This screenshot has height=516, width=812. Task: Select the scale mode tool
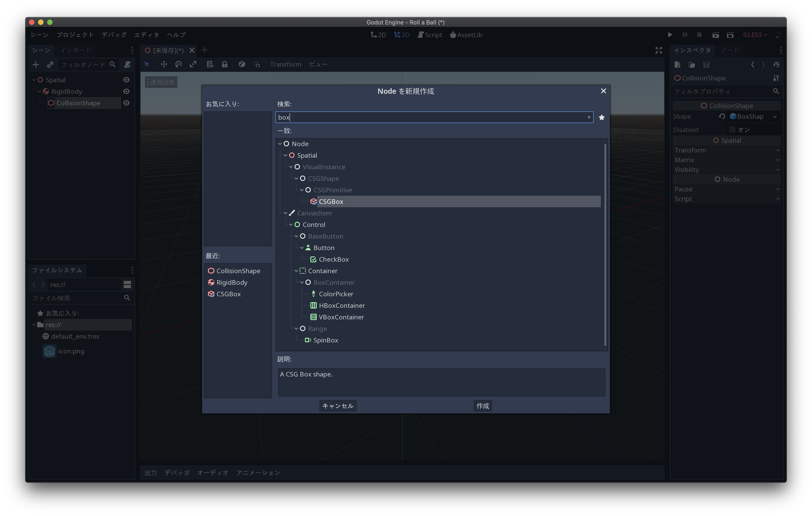point(193,64)
